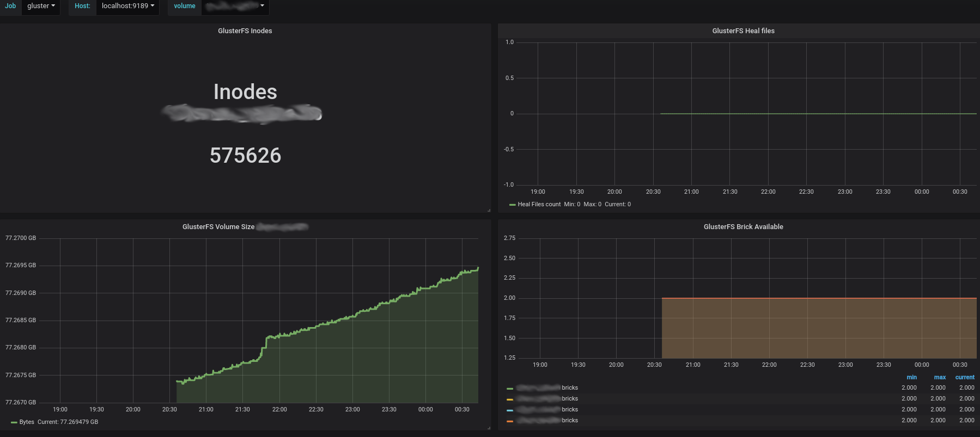Click the green color swatch of first bricks series
980x437 pixels.
pos(510,389)
